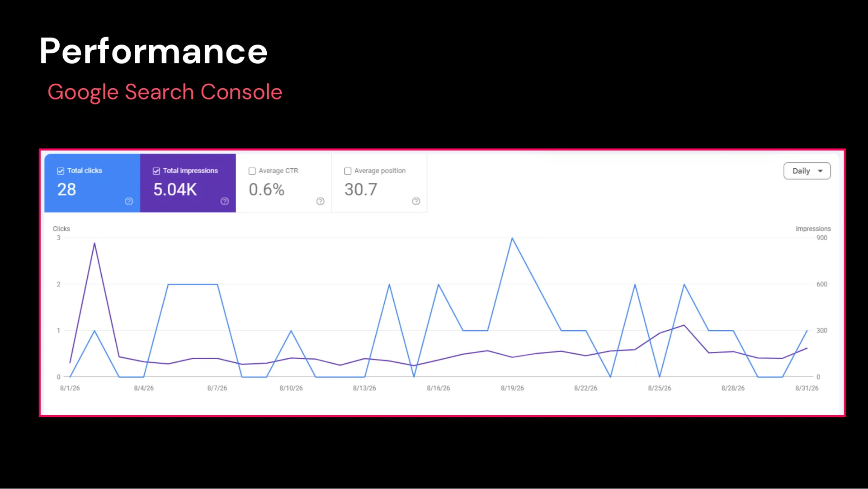Click the 8/28/26 date label

[733, 388]
